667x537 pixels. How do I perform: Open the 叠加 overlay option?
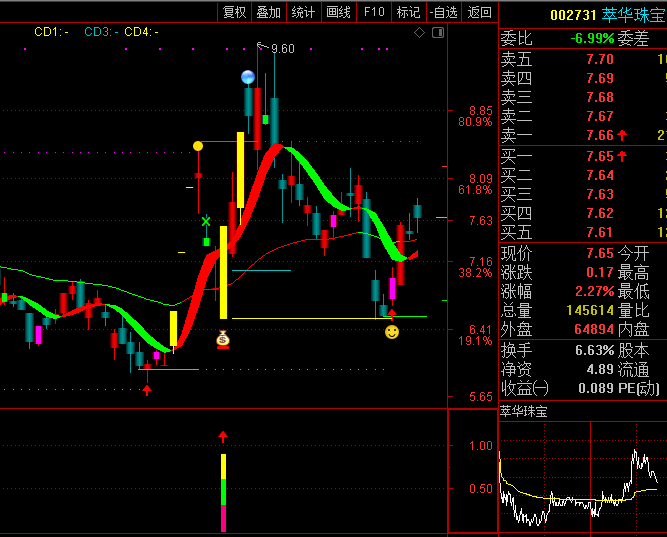pyautogui.click(x=268, y=12)
